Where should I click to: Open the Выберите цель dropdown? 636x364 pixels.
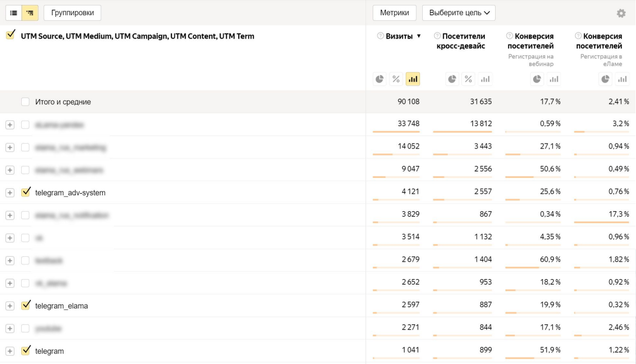point(459,13)
